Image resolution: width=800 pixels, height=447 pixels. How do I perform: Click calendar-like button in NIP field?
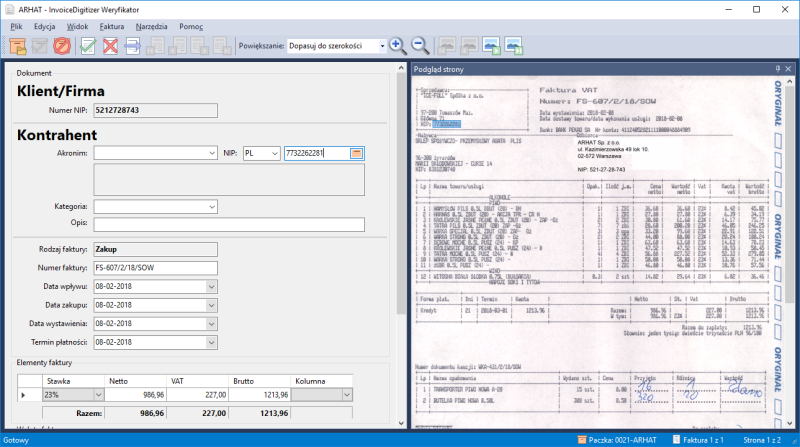357,153
